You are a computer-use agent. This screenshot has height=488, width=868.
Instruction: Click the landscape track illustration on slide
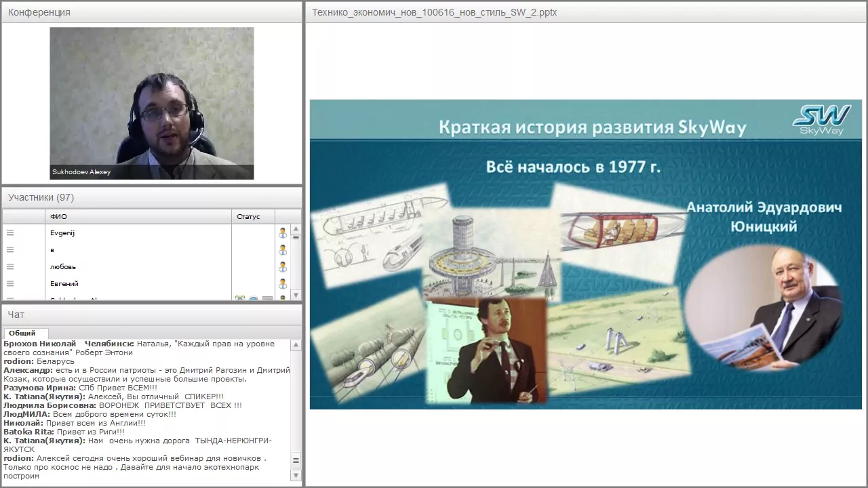[x=618, y=342]
